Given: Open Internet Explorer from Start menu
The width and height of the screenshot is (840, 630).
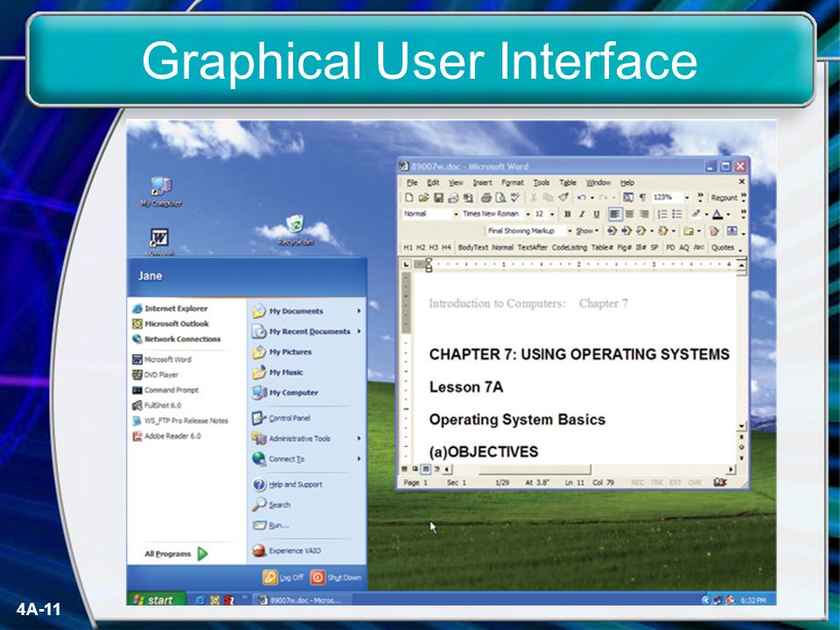Looking at the screenshot, I should (170, 309).
